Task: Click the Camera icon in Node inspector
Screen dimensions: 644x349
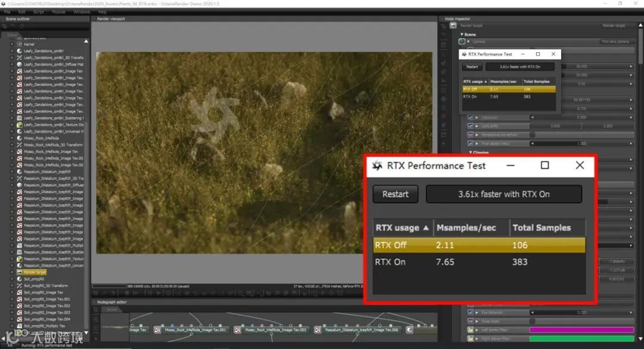Action: (462, 42)
